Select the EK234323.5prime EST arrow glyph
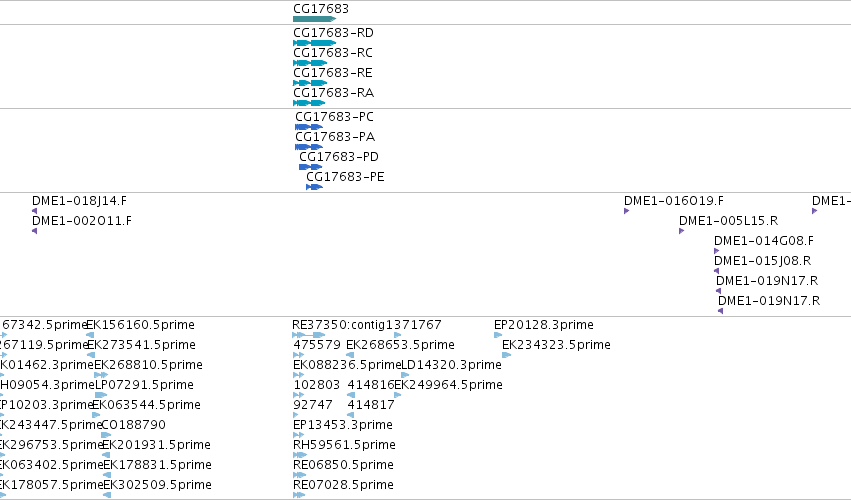Image resolution: width=851 pixels, height=500 pixels. click(x=506, y=355)
